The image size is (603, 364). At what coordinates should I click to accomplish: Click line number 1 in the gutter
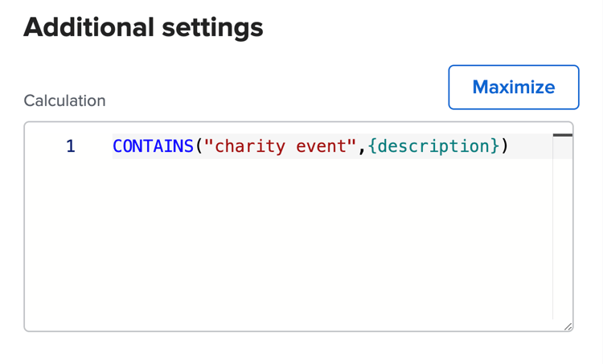71,146
